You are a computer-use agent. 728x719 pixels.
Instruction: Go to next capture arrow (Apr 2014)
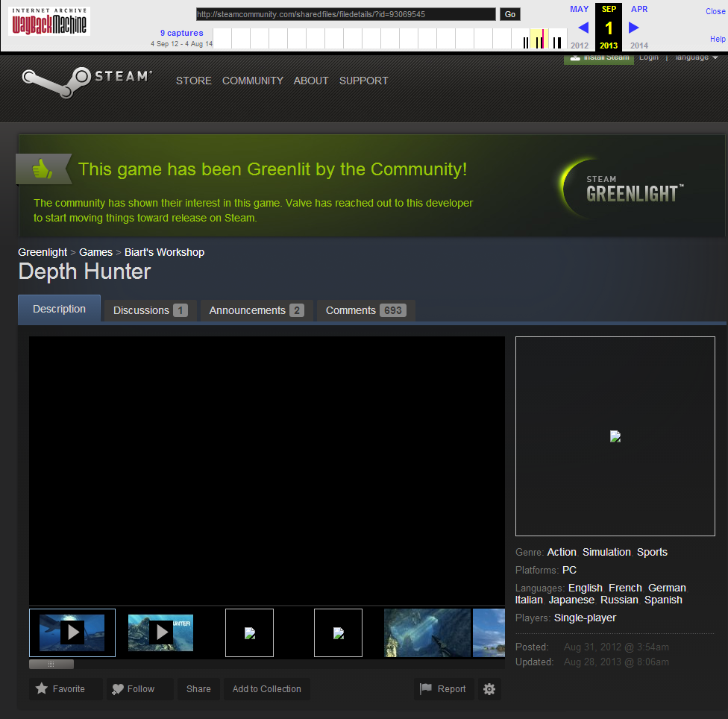click(x=633, y=28)
